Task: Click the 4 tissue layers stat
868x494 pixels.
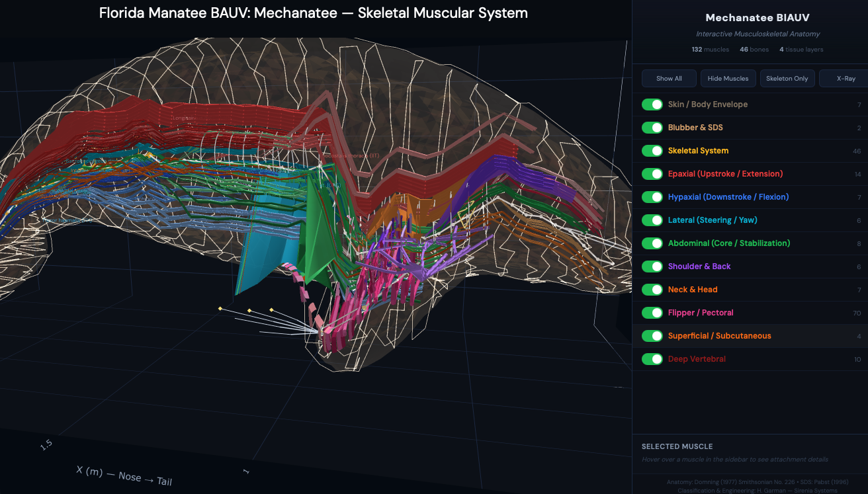Action: click(x=801, y=50)
